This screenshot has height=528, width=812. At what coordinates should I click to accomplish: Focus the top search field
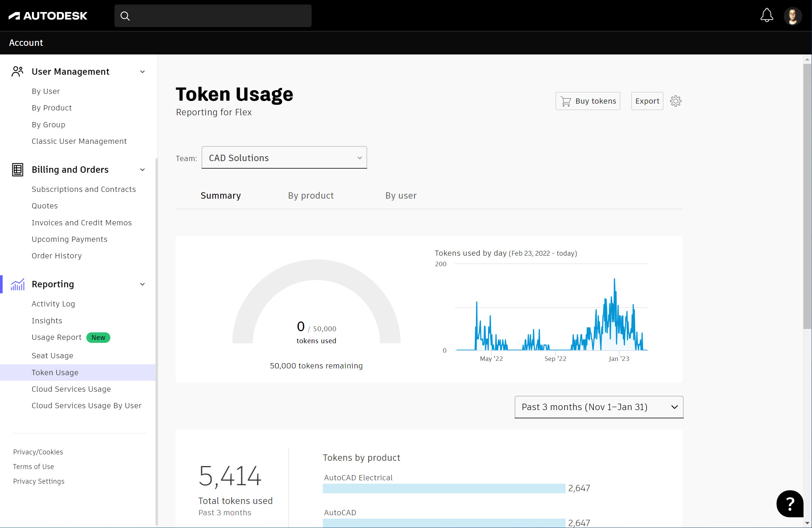[213, 16]
